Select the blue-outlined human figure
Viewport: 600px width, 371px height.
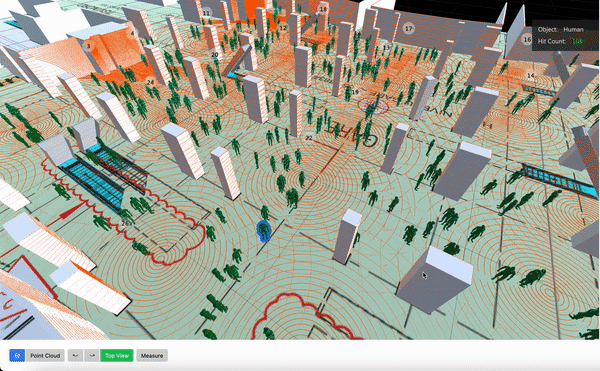[x=264, y=230]
